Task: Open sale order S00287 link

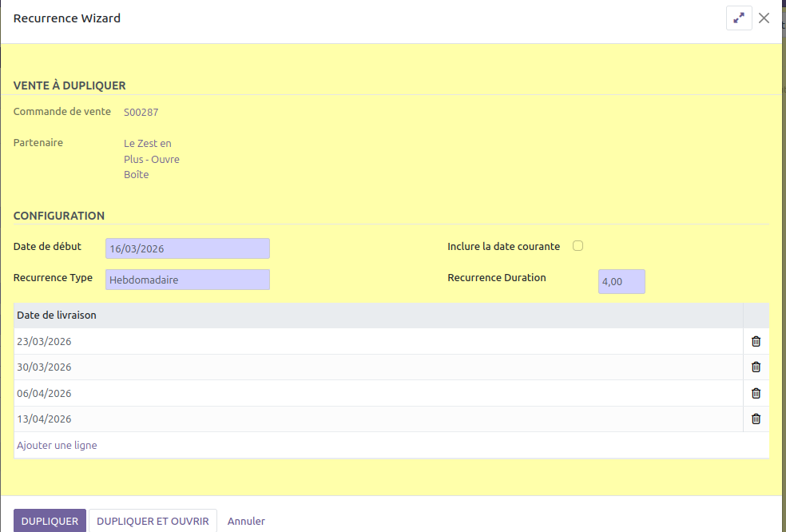Action: point(141,113)
